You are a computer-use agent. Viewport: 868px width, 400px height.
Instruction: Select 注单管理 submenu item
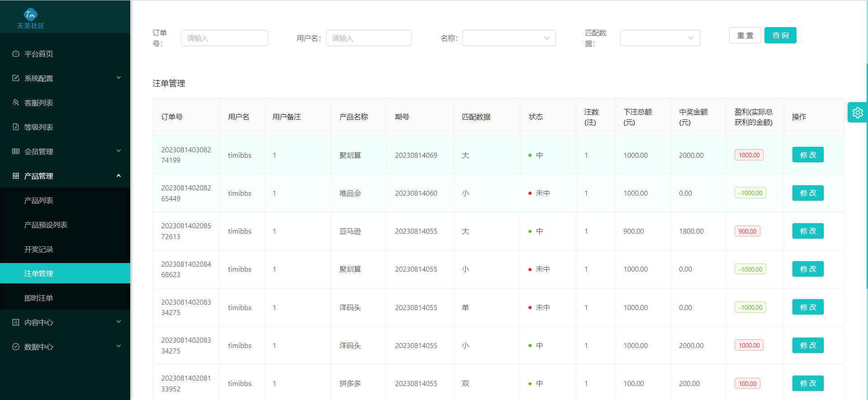pos(65,273)
